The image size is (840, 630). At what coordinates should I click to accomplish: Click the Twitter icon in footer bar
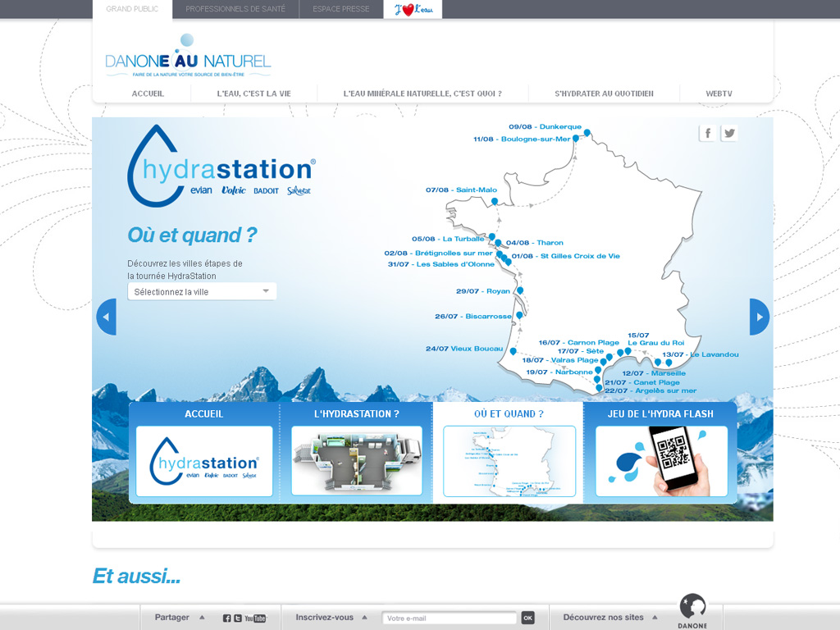tap(237, 619)
